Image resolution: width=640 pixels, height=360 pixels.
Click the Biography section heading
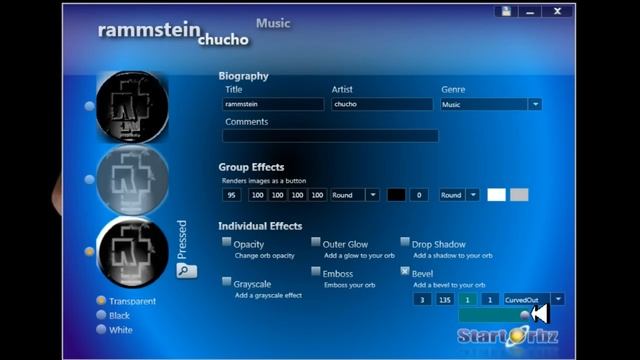[x=243, y=76]
